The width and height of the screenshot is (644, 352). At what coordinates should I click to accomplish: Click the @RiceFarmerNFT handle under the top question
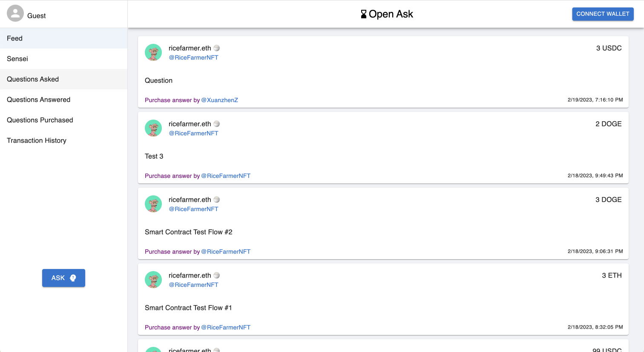(193, 57)
